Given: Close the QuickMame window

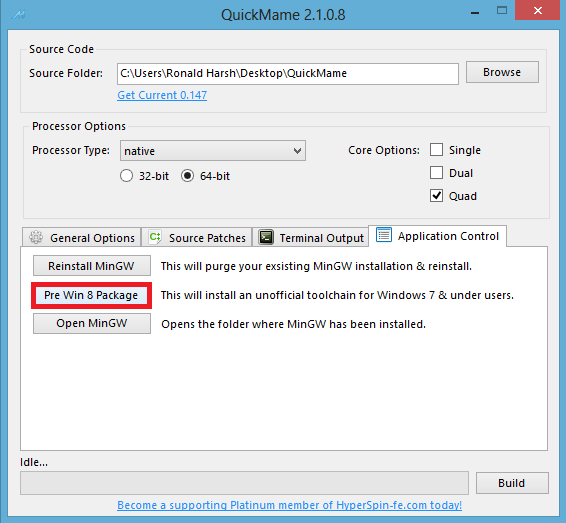Looking at the screenshot, I should click(537, 10).
